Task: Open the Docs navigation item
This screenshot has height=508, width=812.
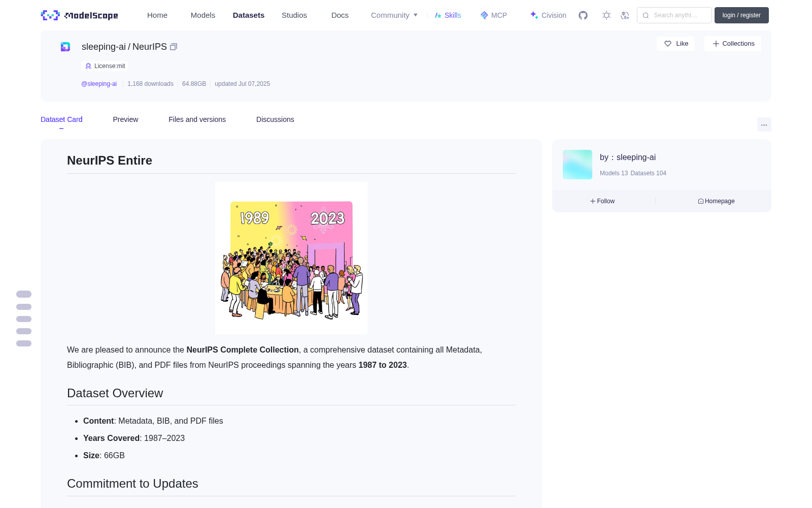Action: click(x=340, y=15)
